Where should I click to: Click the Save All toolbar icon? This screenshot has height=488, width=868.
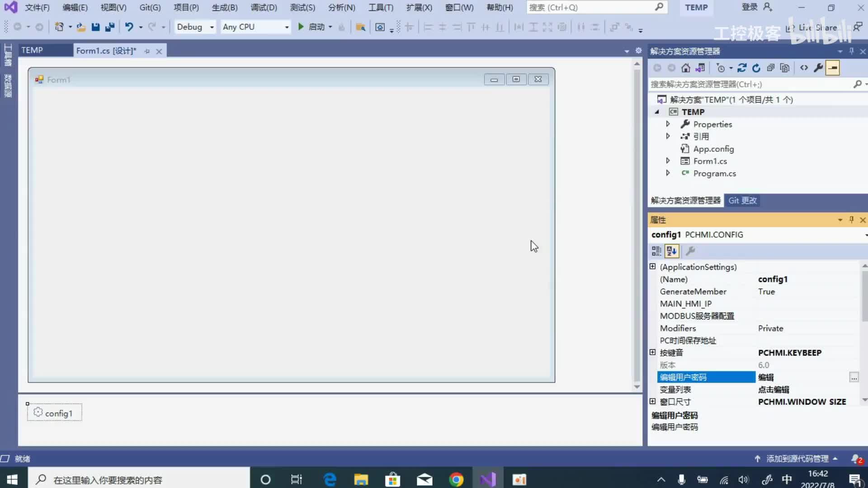(109, 27)
